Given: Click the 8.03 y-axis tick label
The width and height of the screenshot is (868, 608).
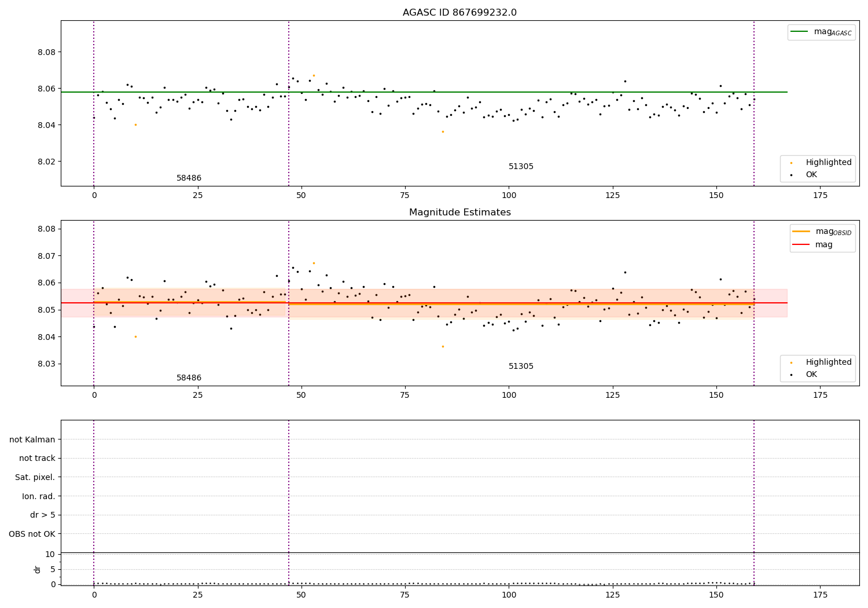Looking at the screenshot, I should tap(45, 364).
